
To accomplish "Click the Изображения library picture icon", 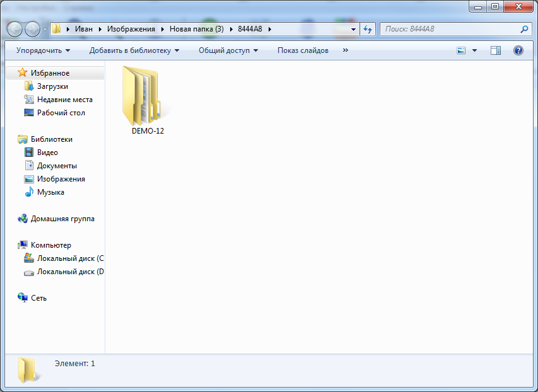I will pos(29,179).
